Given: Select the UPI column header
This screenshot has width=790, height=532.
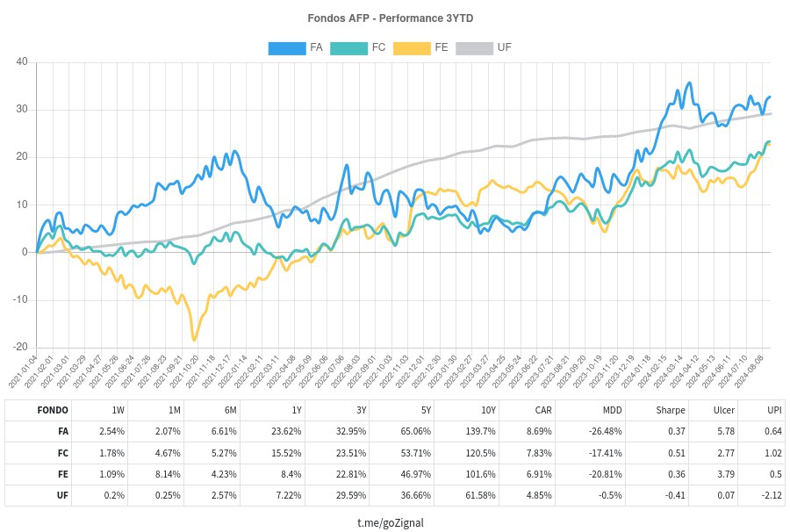Looking at the screenshot, I should point(774,410).
